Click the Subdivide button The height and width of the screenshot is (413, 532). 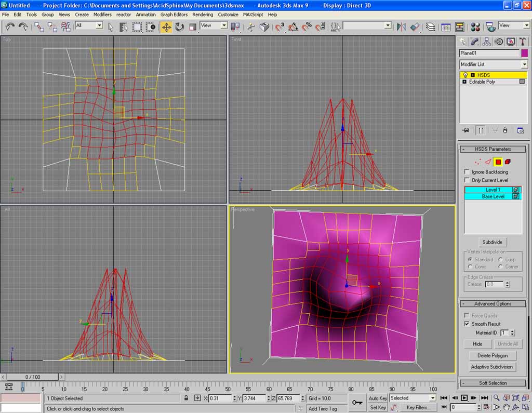point(493,243)
